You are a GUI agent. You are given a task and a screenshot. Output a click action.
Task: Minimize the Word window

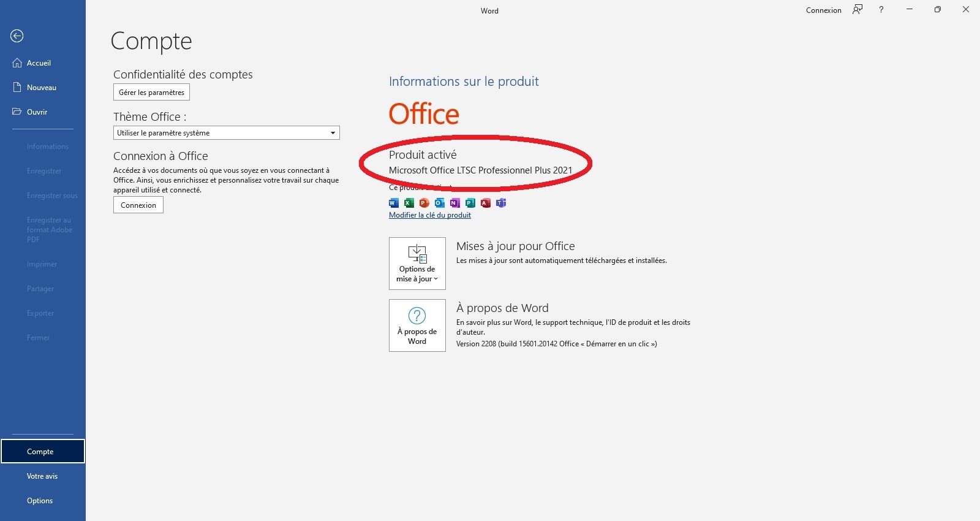pos(910,10)
